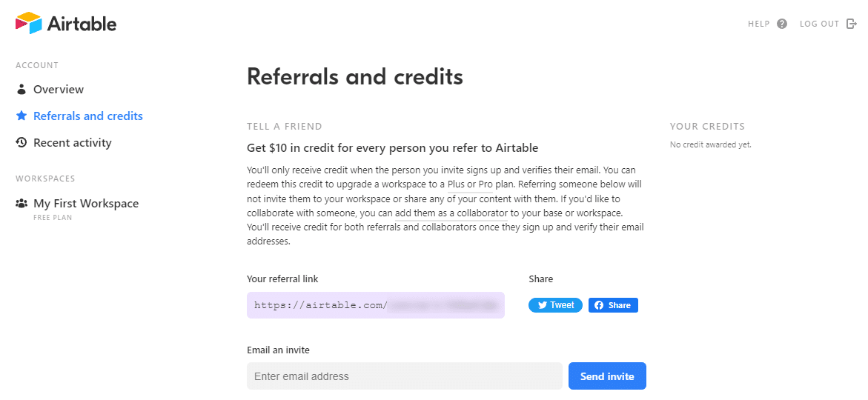Open My First Workspace settings

[86, 203]
